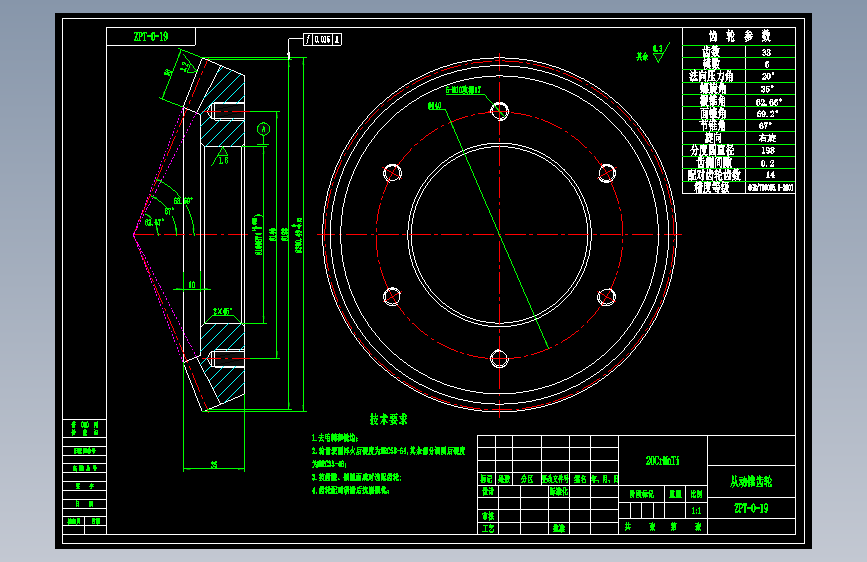867x562 pixels.
Task: Select the 20CrMnTi material text
Action: pyautogui.click(x=662, y=460)
